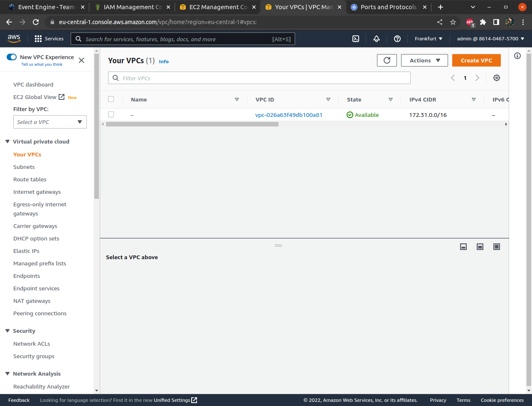Viewport: 532px width, 406px height.
Task: Turn off the New VPC Experience toggle
Action: coord(12,57)
